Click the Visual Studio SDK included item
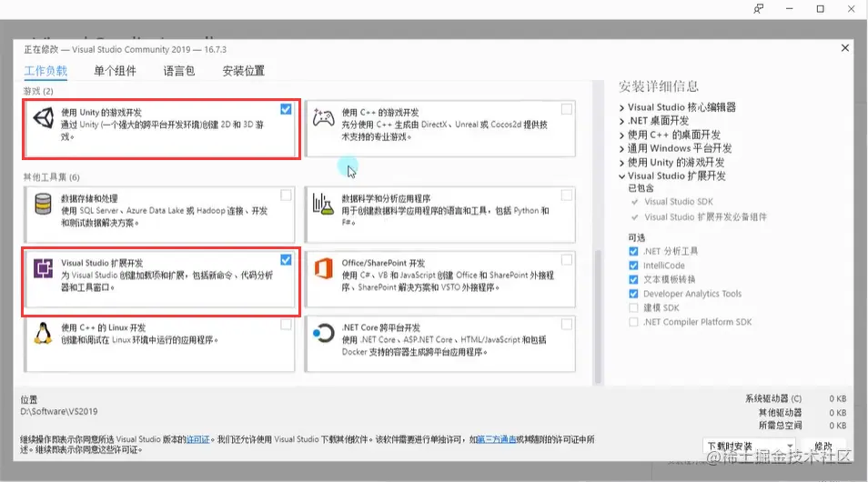Image resolution: width=868 pixels, height=482 pixels. click(x=678, y=202)
